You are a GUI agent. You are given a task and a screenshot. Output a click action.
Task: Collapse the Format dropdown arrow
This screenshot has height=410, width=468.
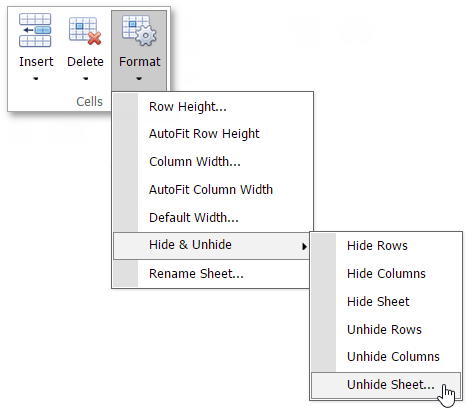pos(139,79)
